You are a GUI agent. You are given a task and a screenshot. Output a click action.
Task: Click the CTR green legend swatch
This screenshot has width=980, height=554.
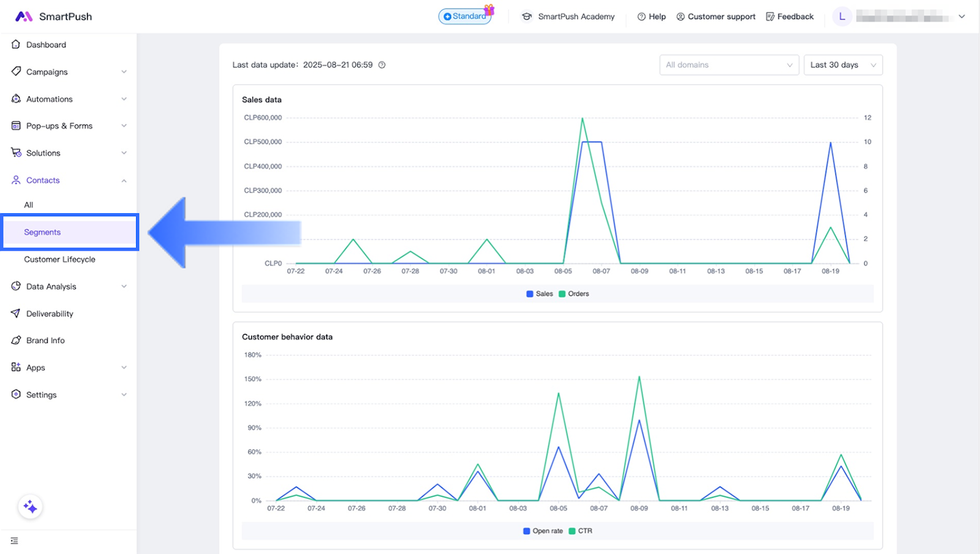pos(572,531)
